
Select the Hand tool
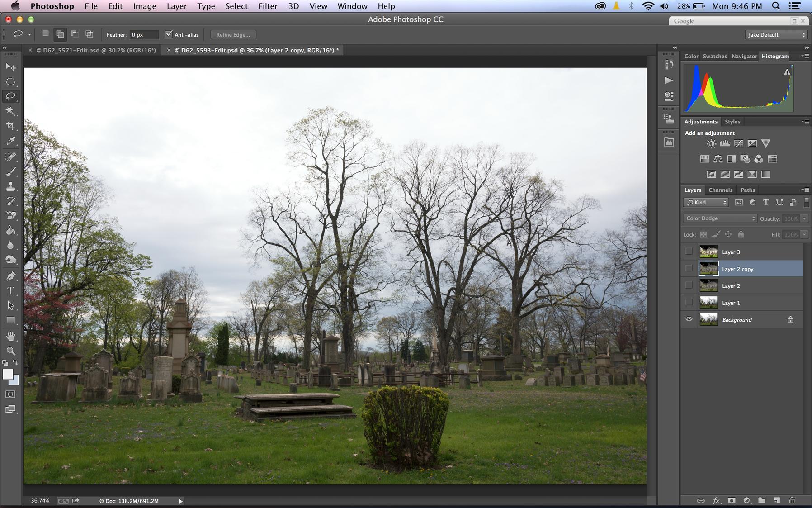[10, 336]
